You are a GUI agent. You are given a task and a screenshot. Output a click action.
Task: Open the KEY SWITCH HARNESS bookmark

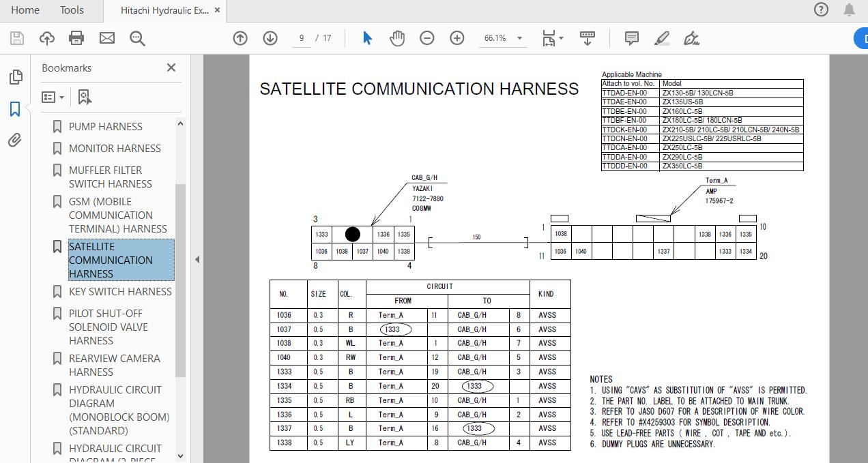pos(120,291)
